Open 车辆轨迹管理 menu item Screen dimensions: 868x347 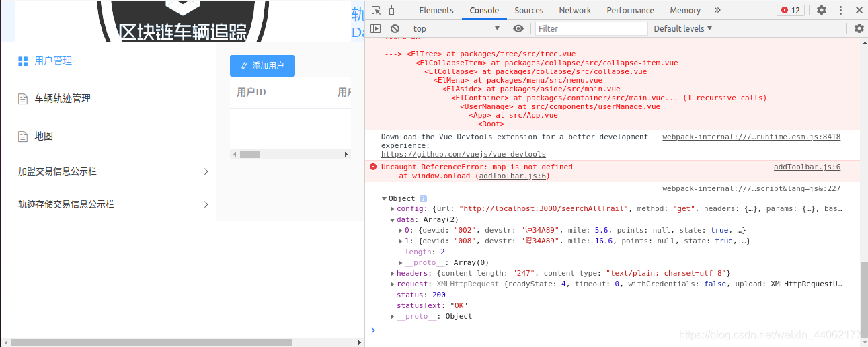click(x=108, y=98)
